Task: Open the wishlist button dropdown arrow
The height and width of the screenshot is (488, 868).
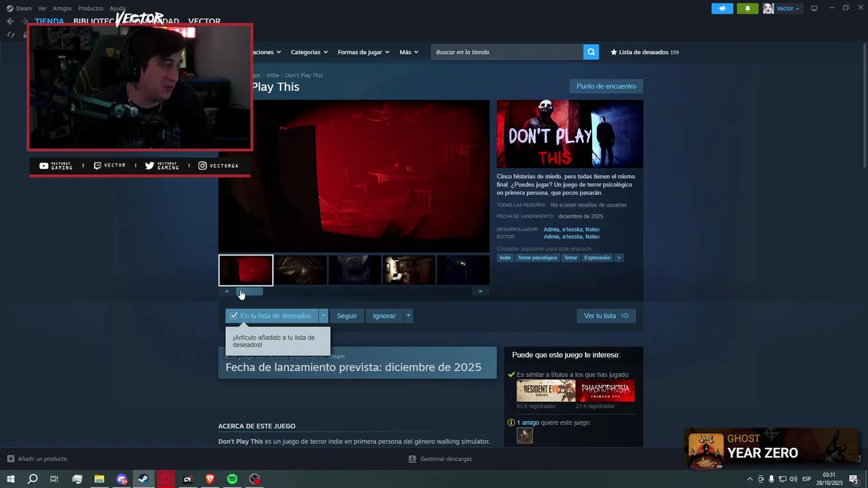Action: [323, 316]
